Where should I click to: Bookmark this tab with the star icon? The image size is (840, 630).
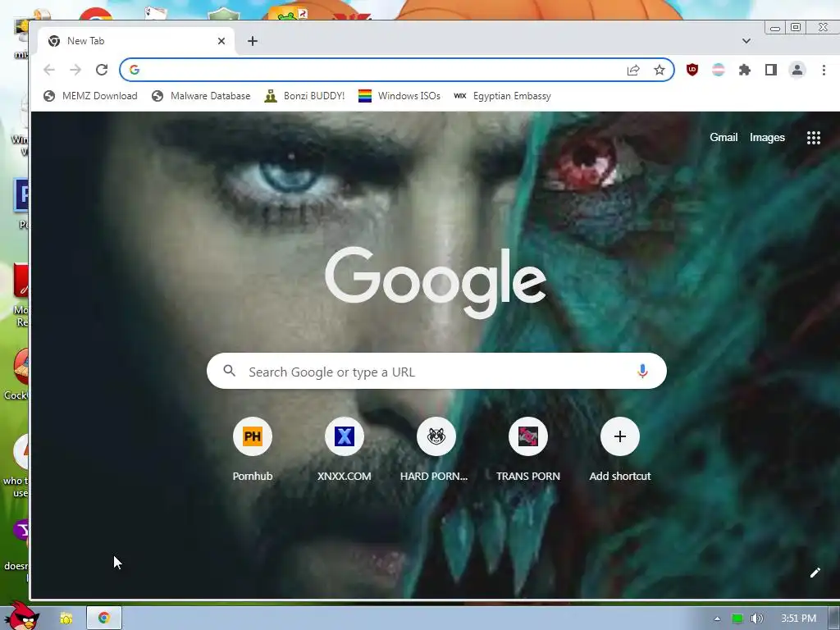pyautogui.click(x=660, y=71)
